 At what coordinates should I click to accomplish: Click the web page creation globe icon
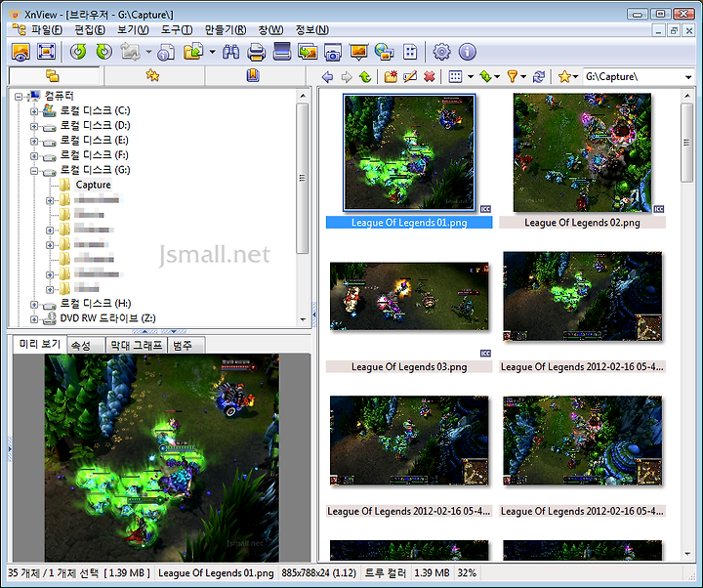pyautogui.click(x=385, y=52)
